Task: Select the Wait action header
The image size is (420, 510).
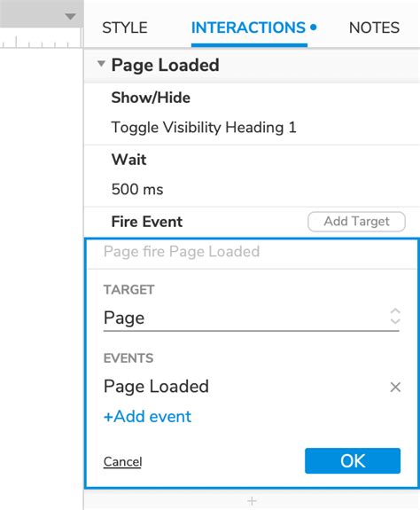Action: pyautogui.click(x=128, y=160)
